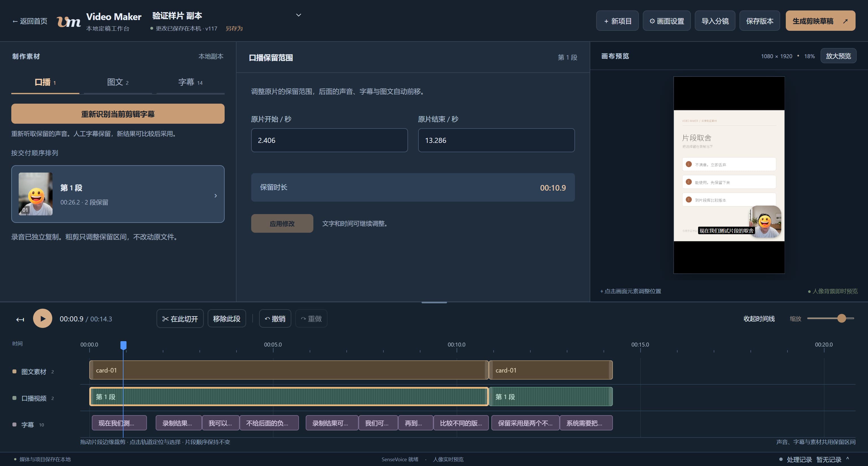Select subtitle clip 现在我们测...
Screen dimensions: 868x466
pos(119,423)
